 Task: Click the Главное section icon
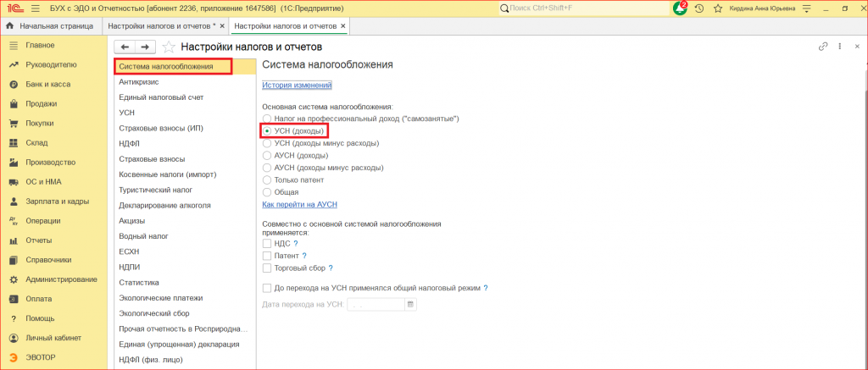tap(14, 46)
